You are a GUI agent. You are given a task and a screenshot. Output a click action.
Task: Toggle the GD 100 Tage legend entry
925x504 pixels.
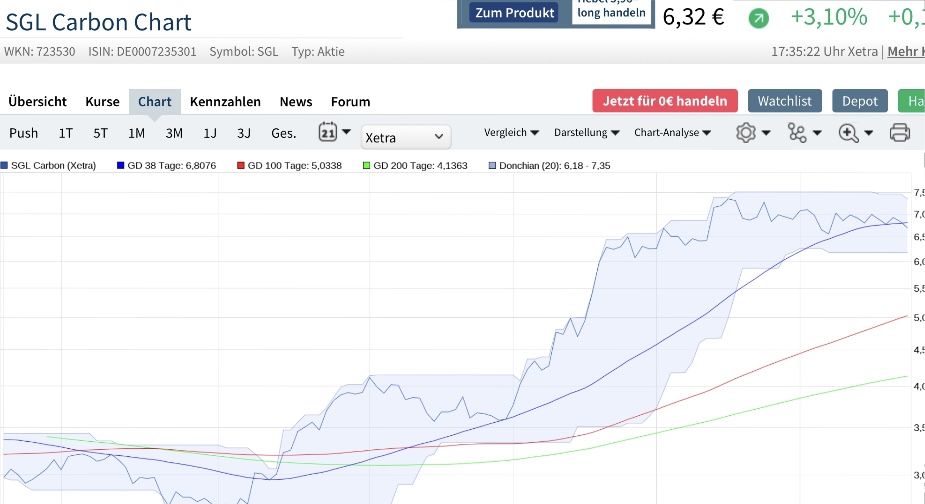click(288, 165)
